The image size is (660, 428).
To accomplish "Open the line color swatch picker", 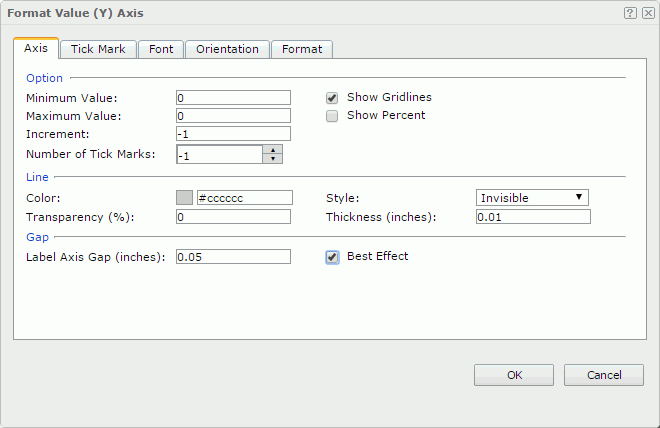I will click(x=184, y=197).
